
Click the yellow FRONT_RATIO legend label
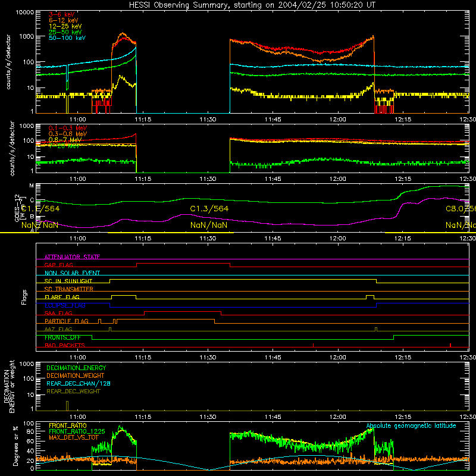click(x=68, y=425)
